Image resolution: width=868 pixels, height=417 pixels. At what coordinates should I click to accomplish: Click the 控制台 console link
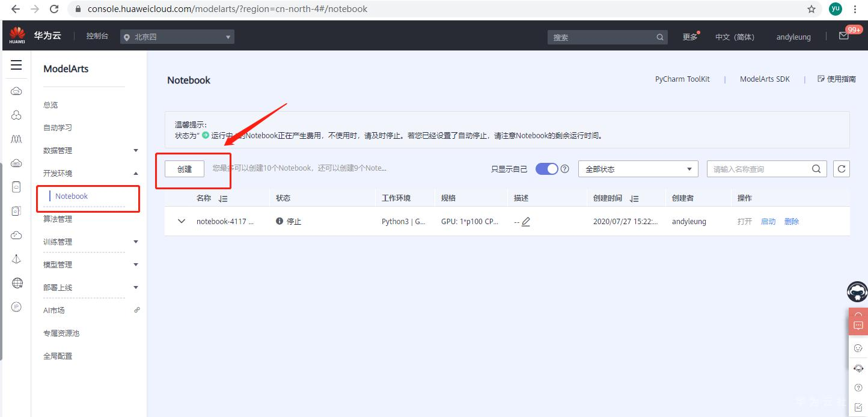[97, 36]
